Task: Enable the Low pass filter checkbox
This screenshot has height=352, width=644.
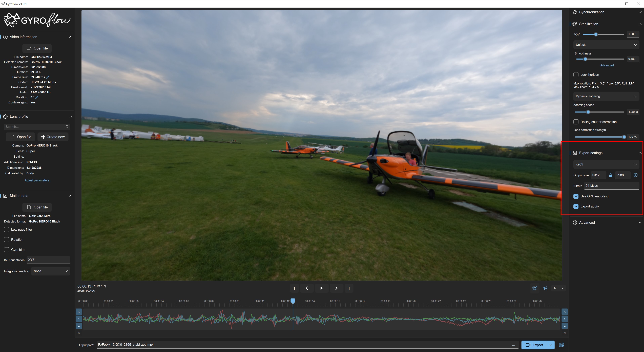Action: [7, 229]
